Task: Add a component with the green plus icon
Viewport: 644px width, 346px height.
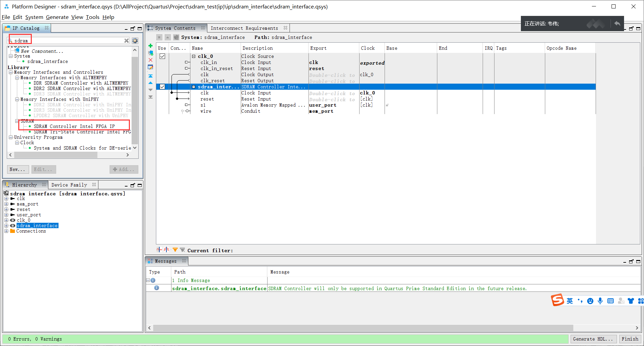Action: tap(151, 46)
